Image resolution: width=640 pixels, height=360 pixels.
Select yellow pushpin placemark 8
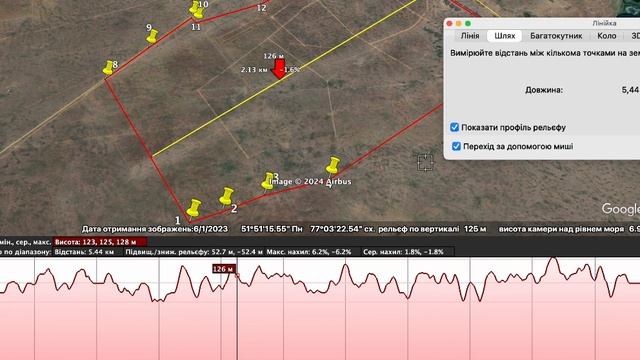108,68
